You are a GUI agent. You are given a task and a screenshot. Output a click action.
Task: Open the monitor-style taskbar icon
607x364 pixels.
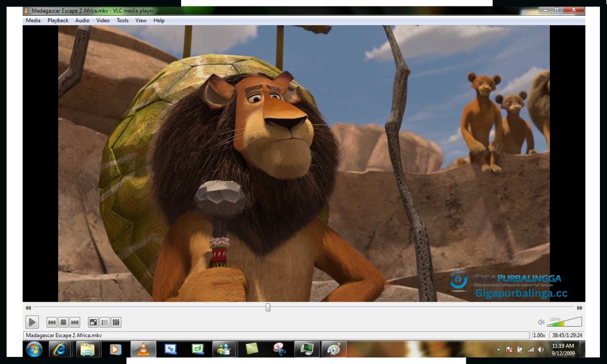pyautogui.click(x=307, y=349)
